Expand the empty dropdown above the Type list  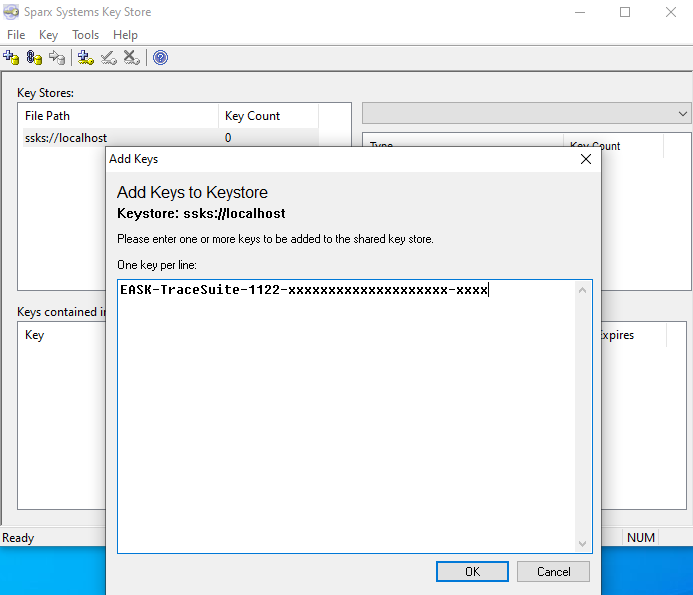pyautogui.click(x=682, y=114)
